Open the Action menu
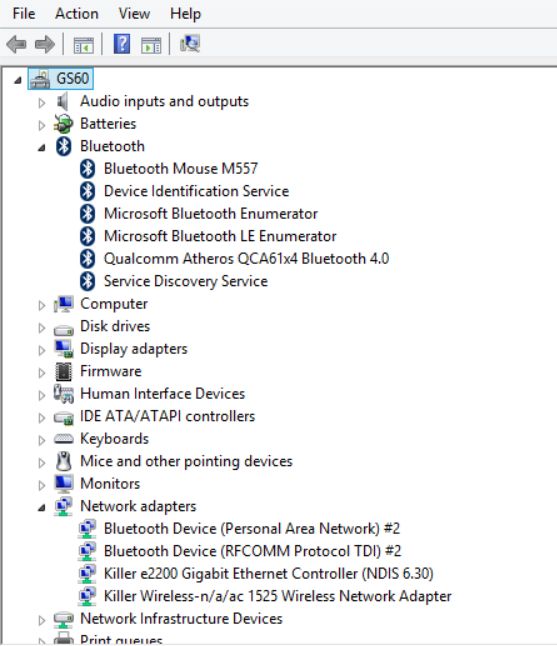This screenshot has width=557, height=646. pyautogui.click(x=77, y=14)
